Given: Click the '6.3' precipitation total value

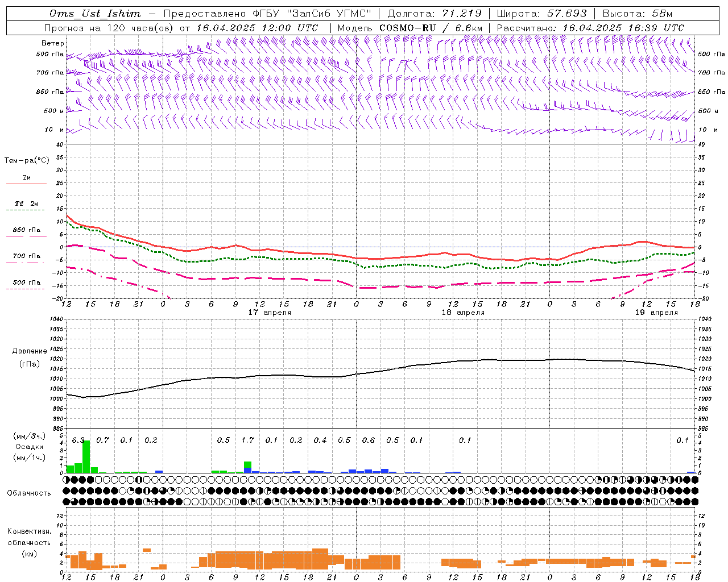Looking at the screenshot, I should coord(78,440).
